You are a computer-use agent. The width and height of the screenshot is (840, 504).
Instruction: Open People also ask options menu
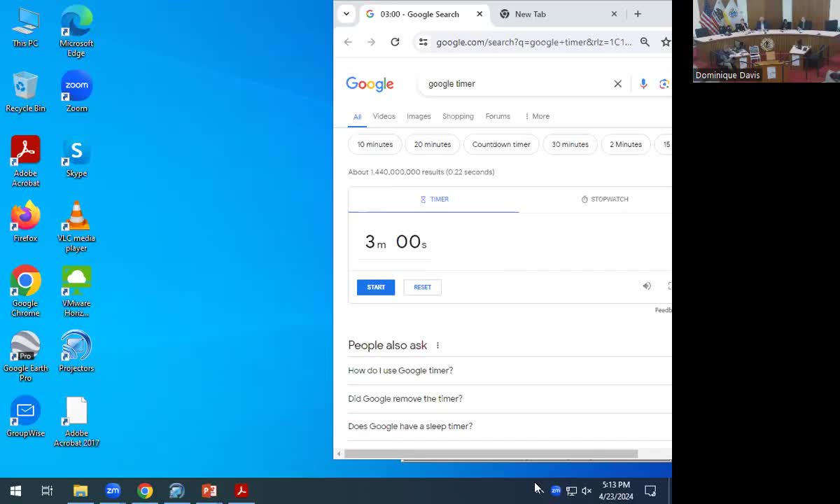[x=438, y=345]
